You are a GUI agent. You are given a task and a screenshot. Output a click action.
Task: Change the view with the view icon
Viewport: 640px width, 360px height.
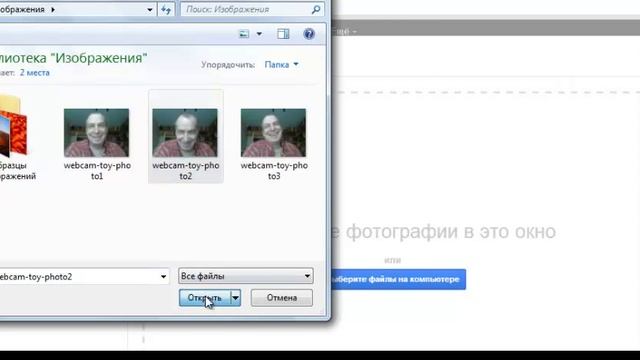[x=244, y=34]
